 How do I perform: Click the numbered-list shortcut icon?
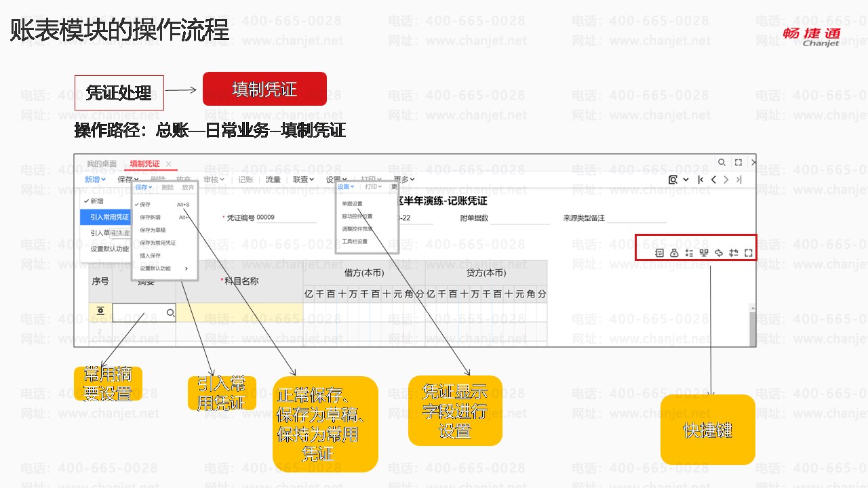[x=689, y=253]
